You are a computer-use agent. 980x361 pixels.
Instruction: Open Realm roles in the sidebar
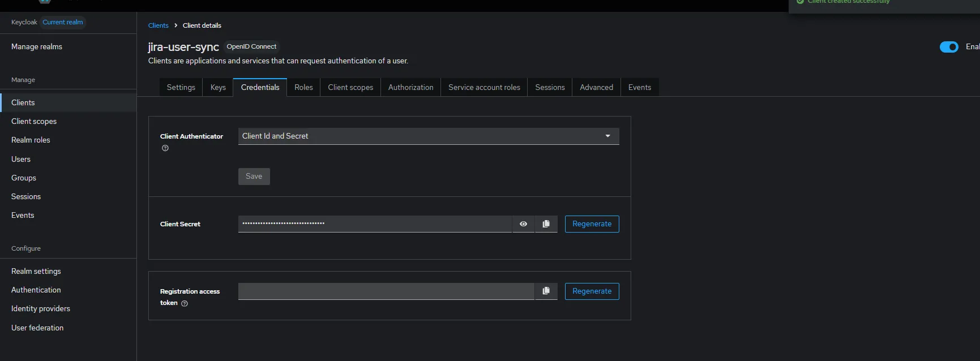[x=68, y=140]
